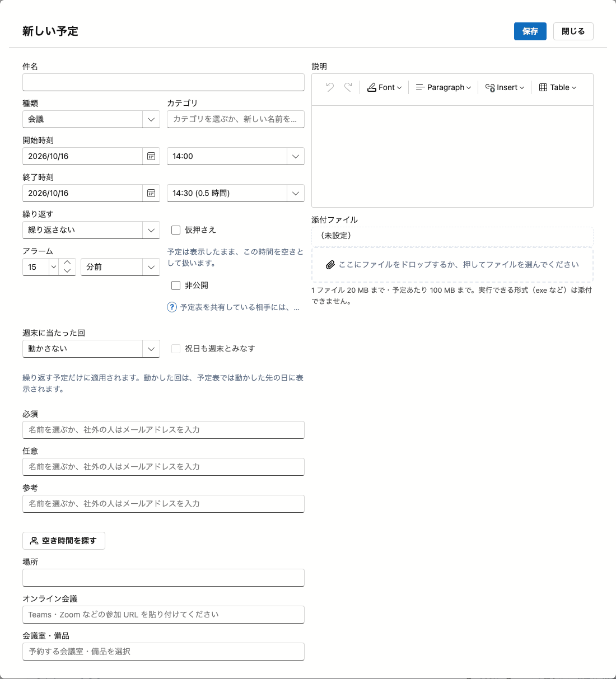Open the Font menu
This screenshot has width=616, height=679.
point(385,87)
